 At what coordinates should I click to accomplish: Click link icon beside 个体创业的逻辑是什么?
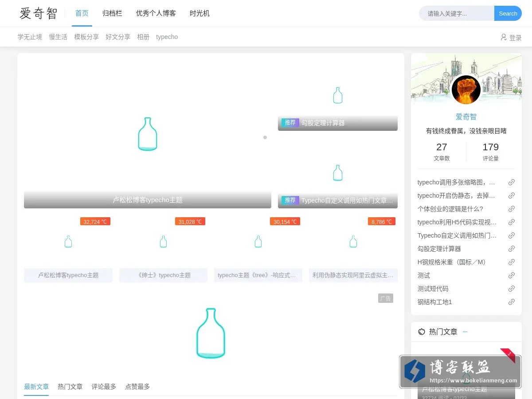[512, 209]
